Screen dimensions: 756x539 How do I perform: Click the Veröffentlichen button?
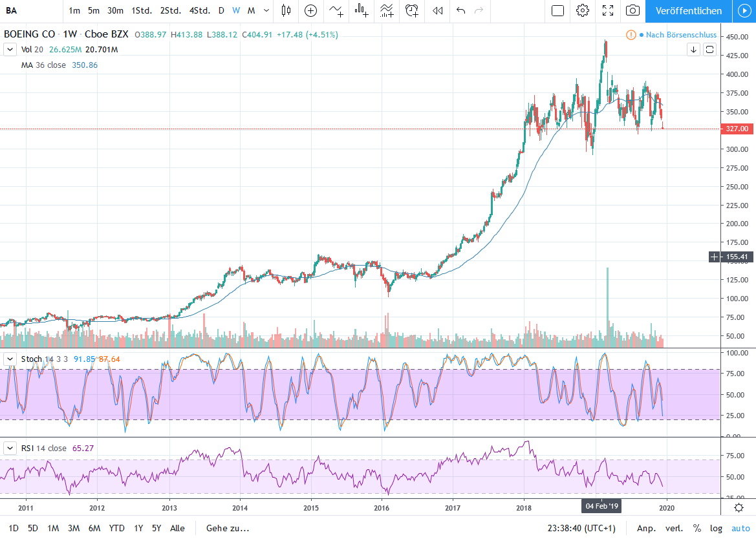[688, 10]
